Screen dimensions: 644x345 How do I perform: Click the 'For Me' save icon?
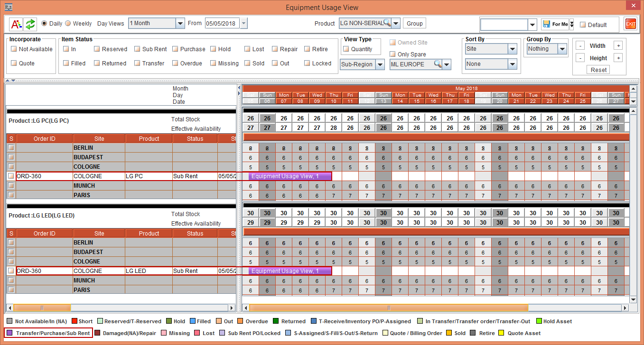click(546, 24)
